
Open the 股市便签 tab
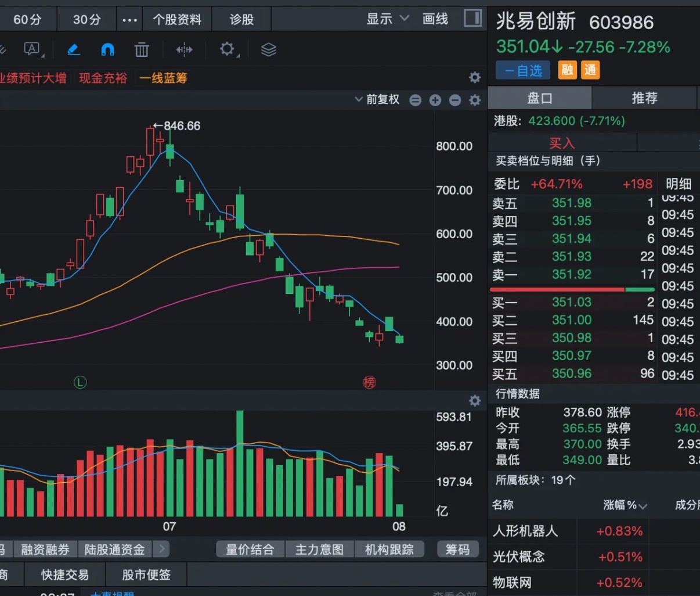pyautogui.click(x=146, y=575)
